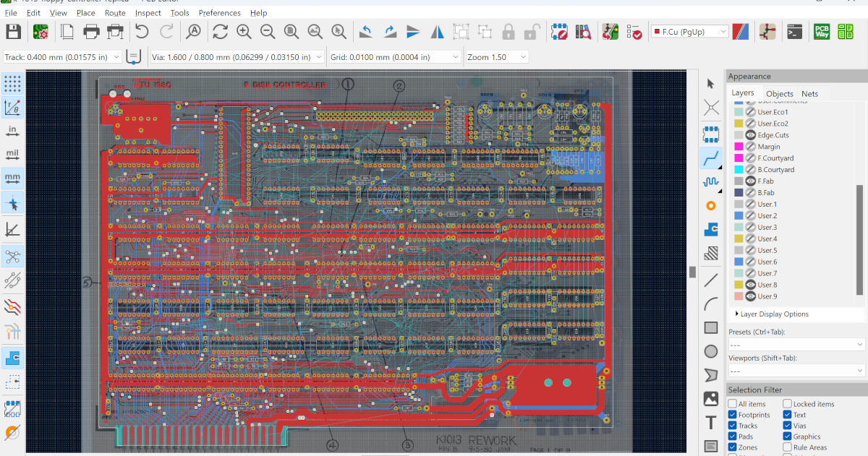The width and height of the screenshot is (868, 456).
Task: Open the Track width dropdown
Action: pyautogui.click(x=116, y=56)
